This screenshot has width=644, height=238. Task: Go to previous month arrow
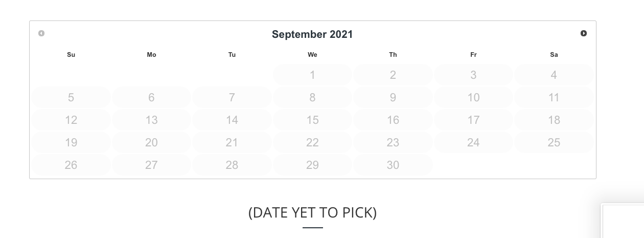[x=41, y=33]
